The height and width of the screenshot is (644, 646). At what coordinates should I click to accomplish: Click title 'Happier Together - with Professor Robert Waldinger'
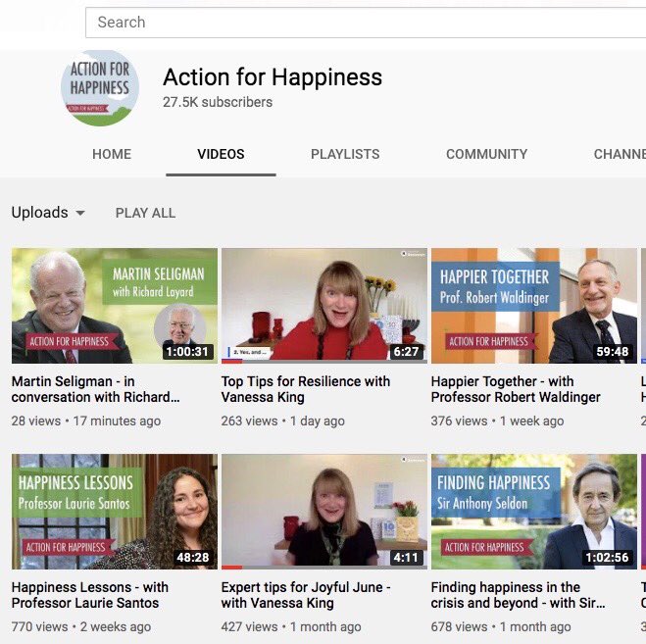(516, 389)
